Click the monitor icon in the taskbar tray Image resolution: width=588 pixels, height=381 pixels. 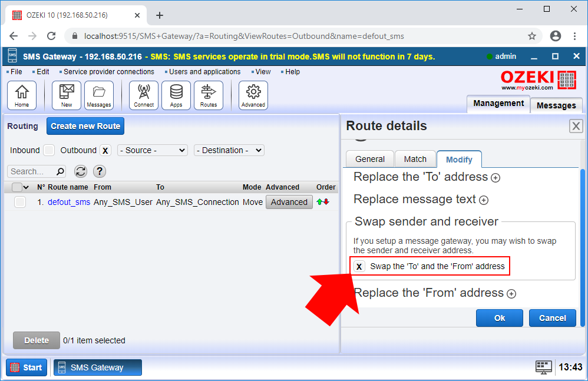pyautogui.click(x=543, y=367)
